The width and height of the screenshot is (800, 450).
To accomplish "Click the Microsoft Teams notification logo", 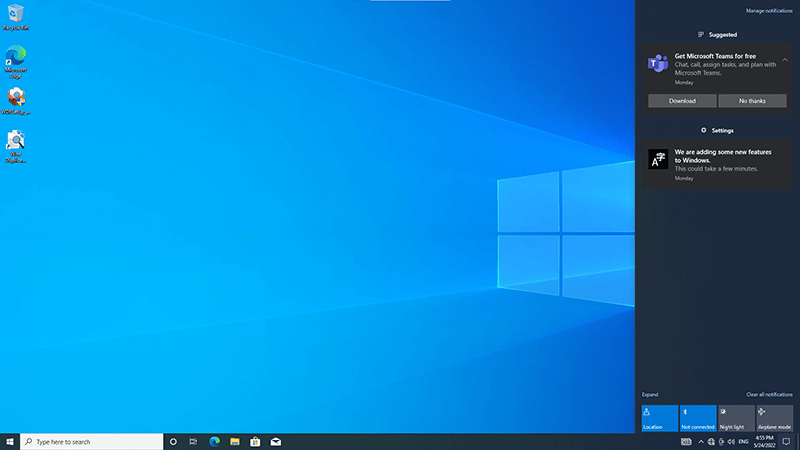I will 658,64.
